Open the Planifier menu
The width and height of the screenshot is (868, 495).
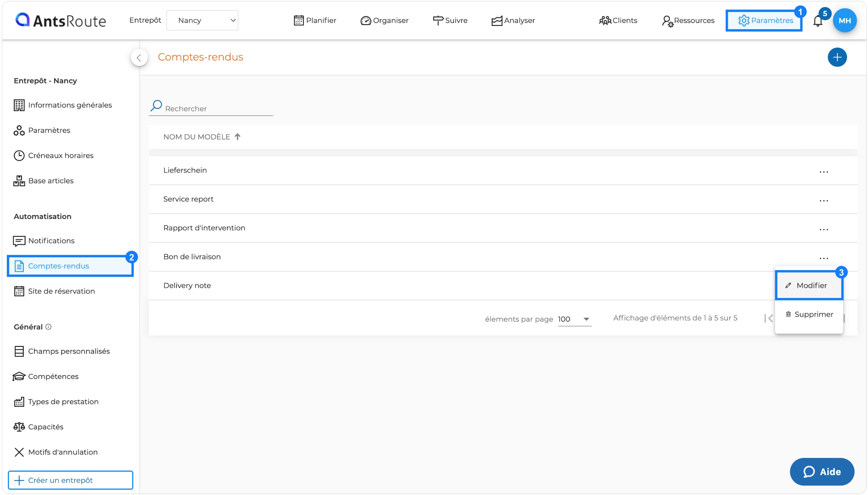click(x=315, y=21)
